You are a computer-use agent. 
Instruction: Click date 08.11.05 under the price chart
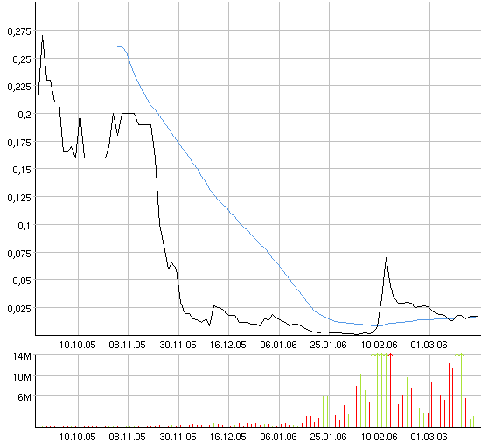point(128,345)
